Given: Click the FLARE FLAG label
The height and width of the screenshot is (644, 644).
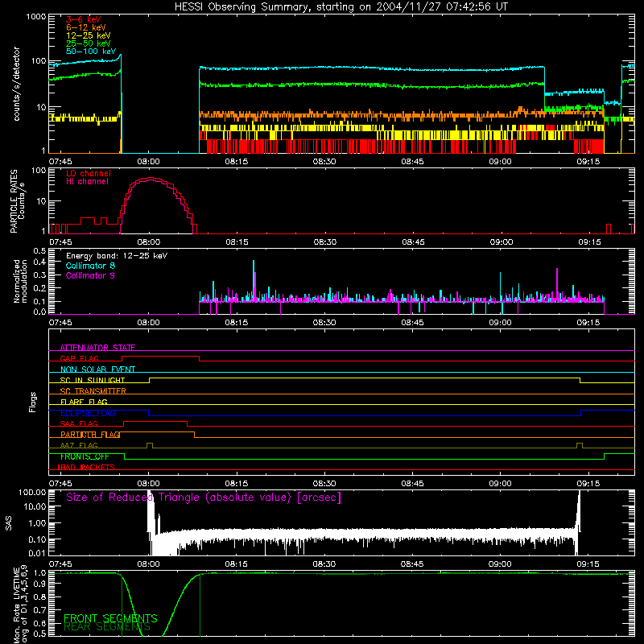Looking at the screenshot, I should (x=84, y=402).
